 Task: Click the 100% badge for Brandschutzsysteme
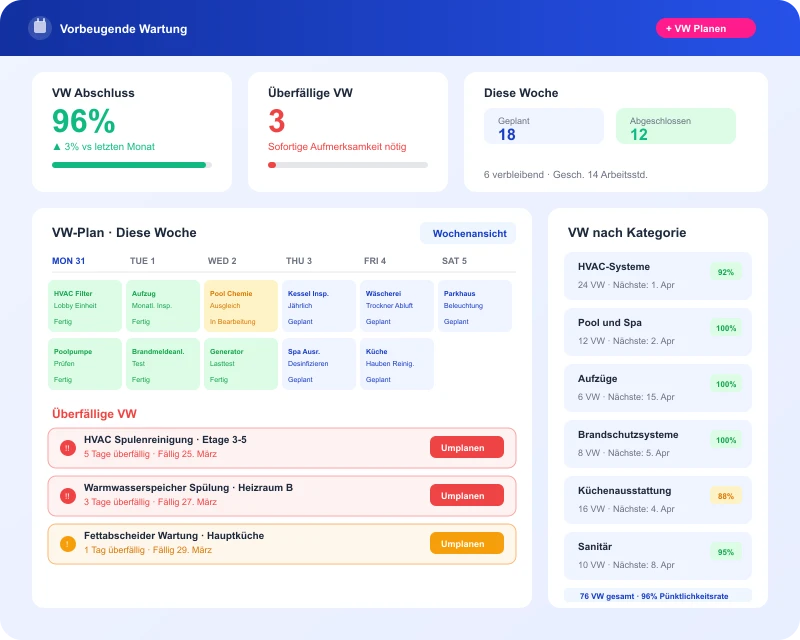726,440
